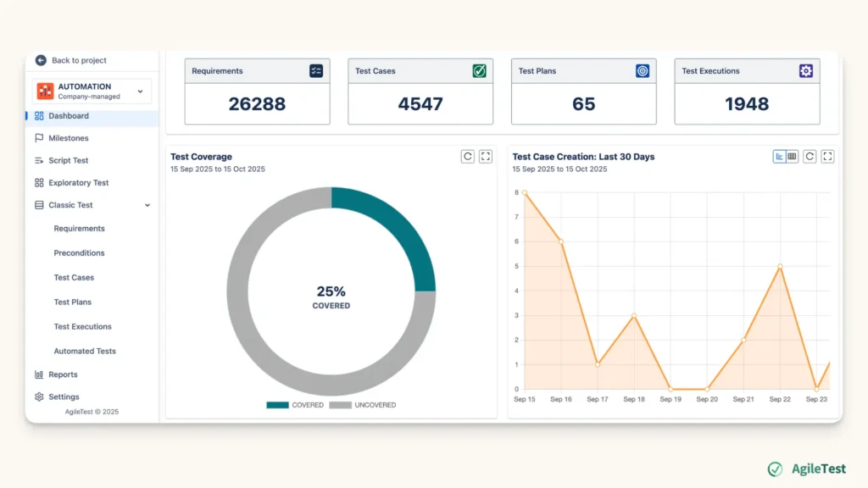868x488 pixels.
Task: Click the Milestones flag icon
Action: point(39,138)
